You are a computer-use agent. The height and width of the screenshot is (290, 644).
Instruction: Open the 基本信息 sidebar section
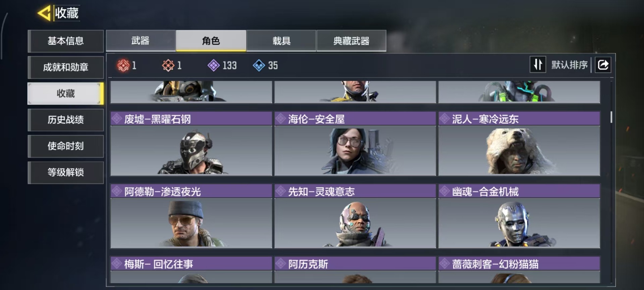pos(66,41)
